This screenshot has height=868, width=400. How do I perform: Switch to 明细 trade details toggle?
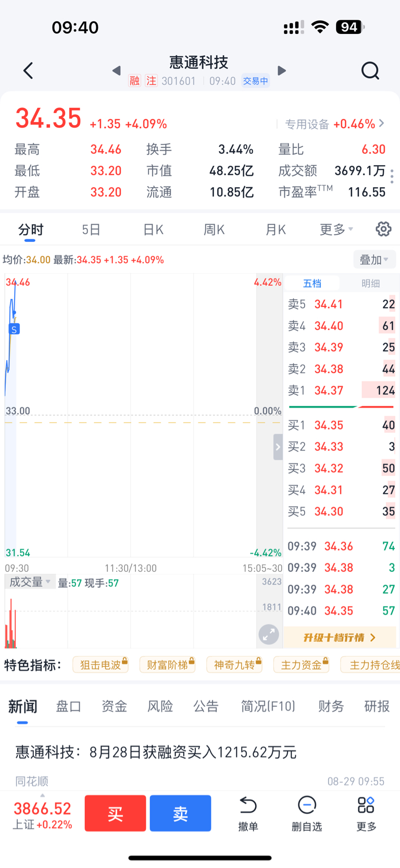coord(370,284)
